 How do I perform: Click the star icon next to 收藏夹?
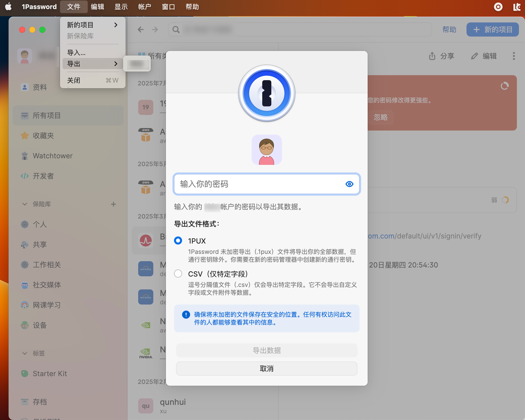click(24, 136)
